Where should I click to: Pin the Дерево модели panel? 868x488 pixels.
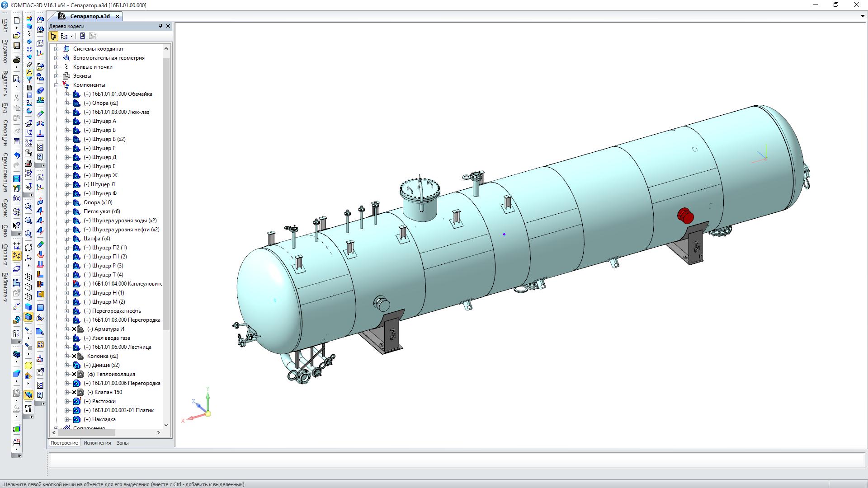coord(160,26)
